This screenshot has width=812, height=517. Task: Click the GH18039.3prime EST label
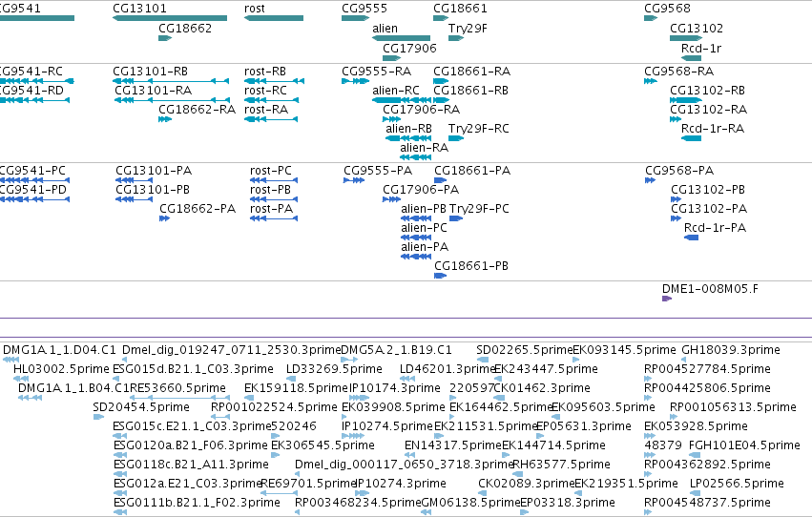pyautogui.click(x=731, y=350)
